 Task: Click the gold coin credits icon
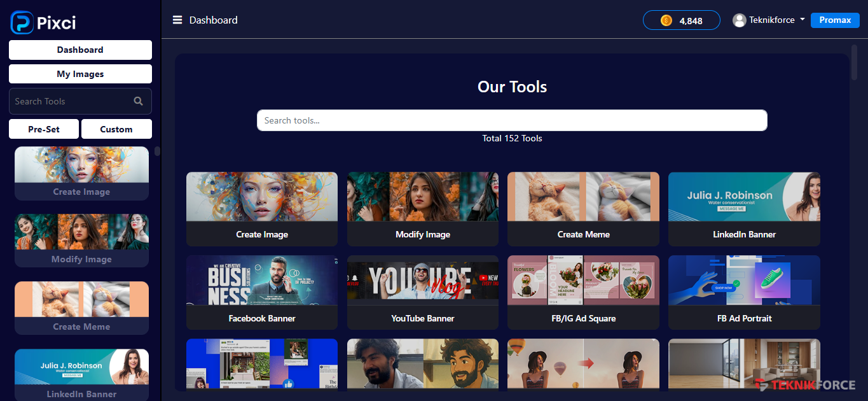(666, 20)
